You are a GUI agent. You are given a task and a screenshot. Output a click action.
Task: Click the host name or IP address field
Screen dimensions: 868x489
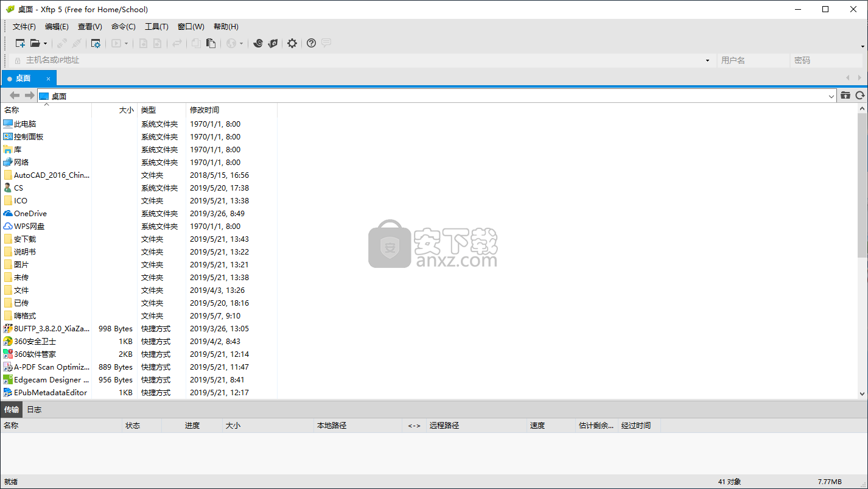click(x=363, y=60)
